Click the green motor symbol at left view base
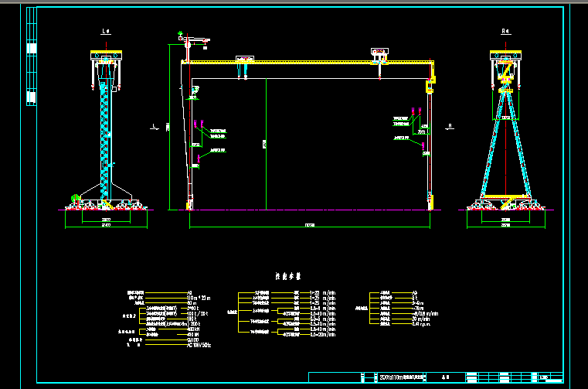This screenshot has height=389, width=588. click(x=76, y=198)
